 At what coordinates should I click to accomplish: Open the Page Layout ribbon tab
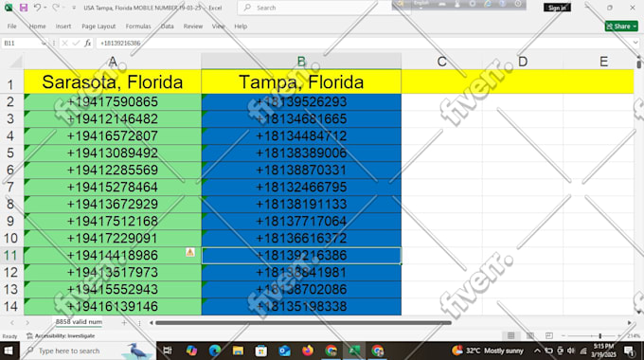(x=98, y=27)
